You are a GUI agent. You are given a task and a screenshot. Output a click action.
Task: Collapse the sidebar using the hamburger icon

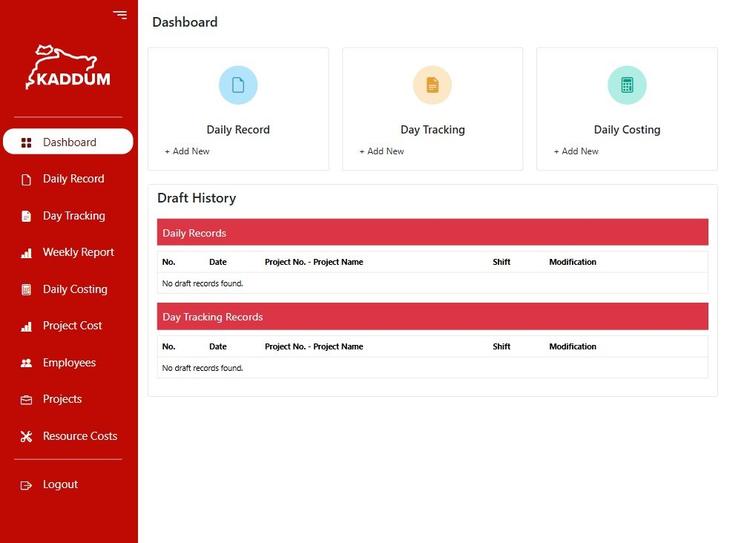[x=120, y=15]
